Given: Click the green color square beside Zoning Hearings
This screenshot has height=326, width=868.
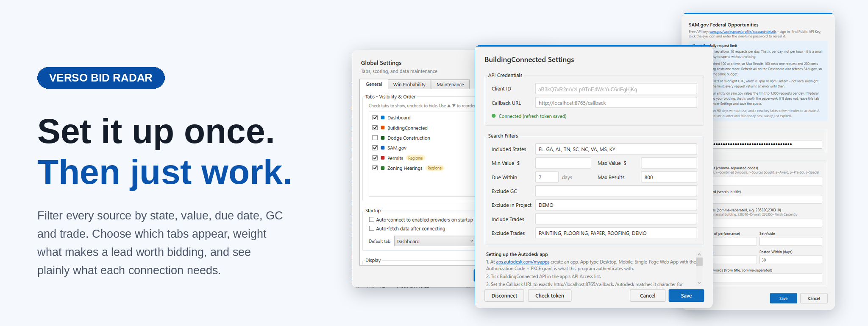Looking at the screenshot, I should click(383, 168).
